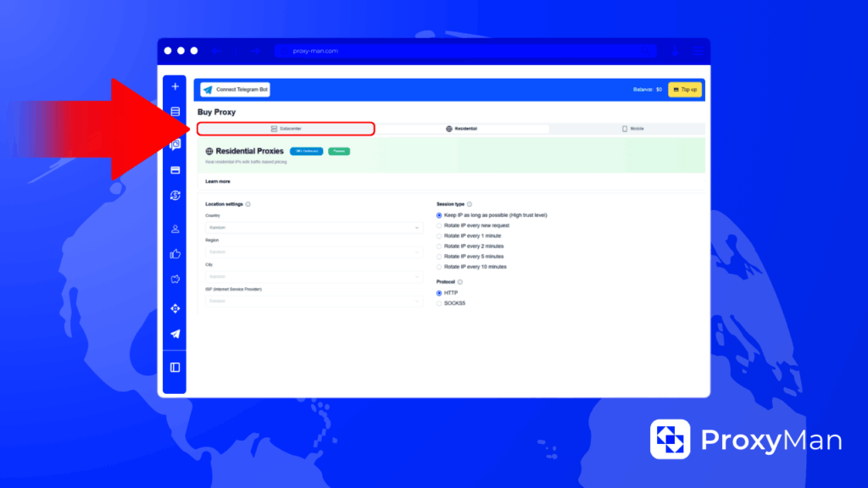868x488 pixels.
Task: Select Rotate IP every new request
Action: [439, 225]
